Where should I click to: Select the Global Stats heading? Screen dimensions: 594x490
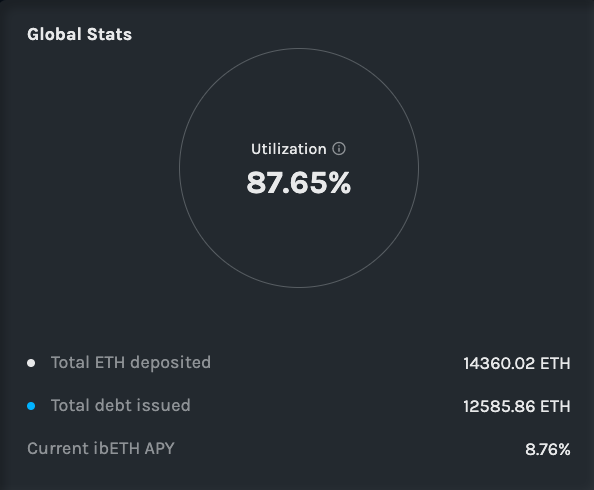(80, 34)
